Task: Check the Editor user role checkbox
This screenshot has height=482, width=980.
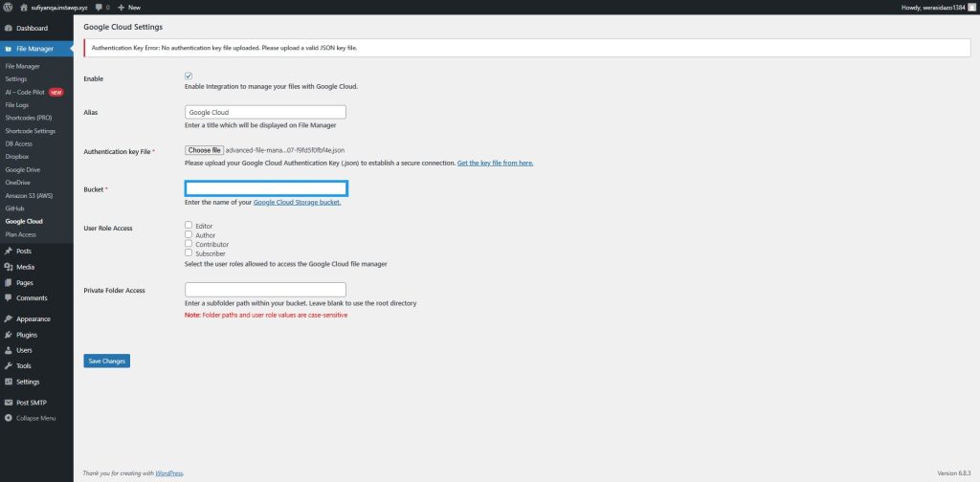Action: (189, 226)
